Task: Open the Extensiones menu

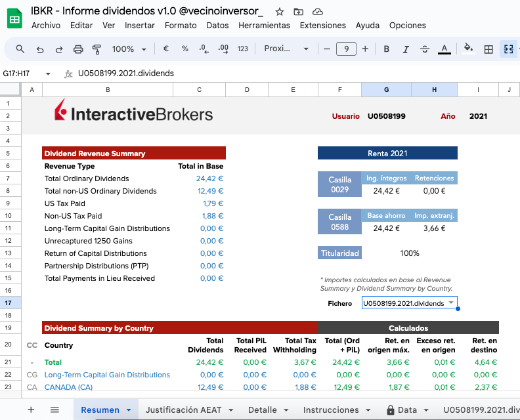Action: (322, 26)
